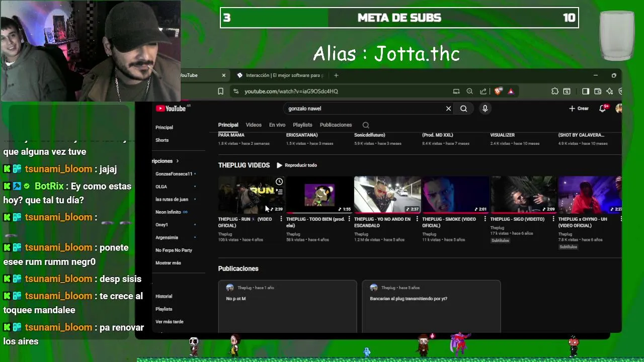Open the three-dot menu for THEPLUG - SMOKE
The height and width of the screenshot is (362, 644).
(485, 219)
